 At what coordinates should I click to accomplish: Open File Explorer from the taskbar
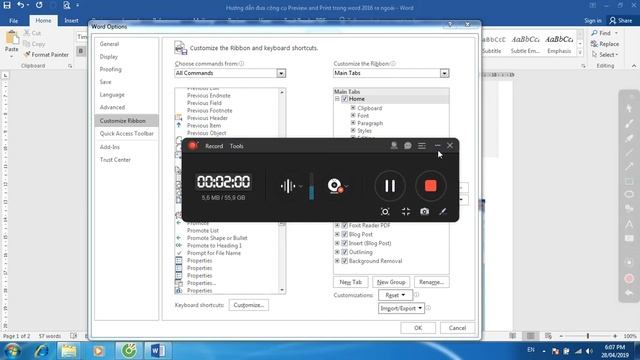69,351
